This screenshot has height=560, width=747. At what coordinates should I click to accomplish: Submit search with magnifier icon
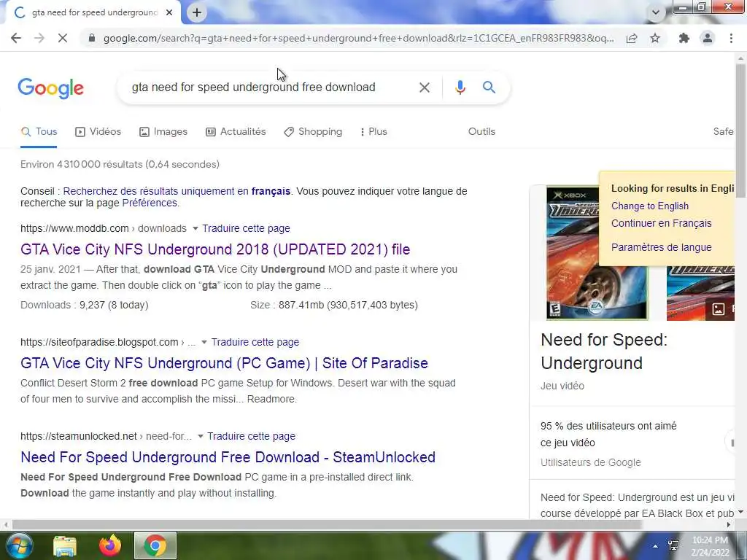(x=489, y=87)
